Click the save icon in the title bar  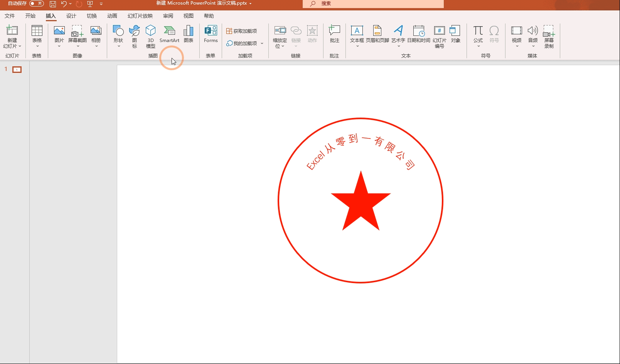point(53,4)
